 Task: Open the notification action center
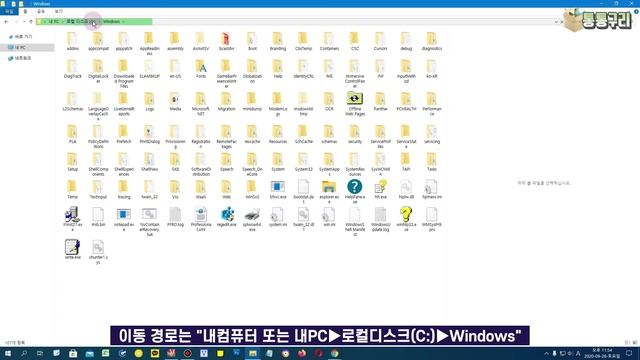coord(629,353)
